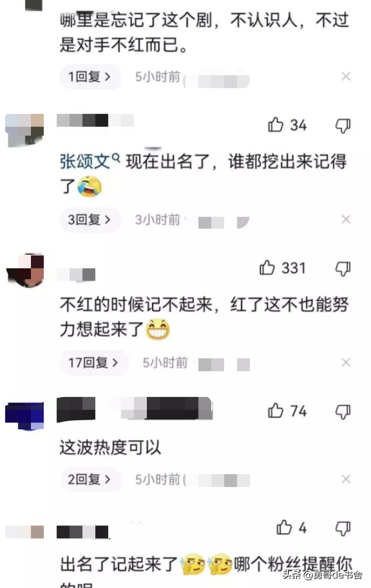Viewport: 371px width, 588px height.
Task: Dislike the 这波热度可以 comment
Action: click(343, 412)
